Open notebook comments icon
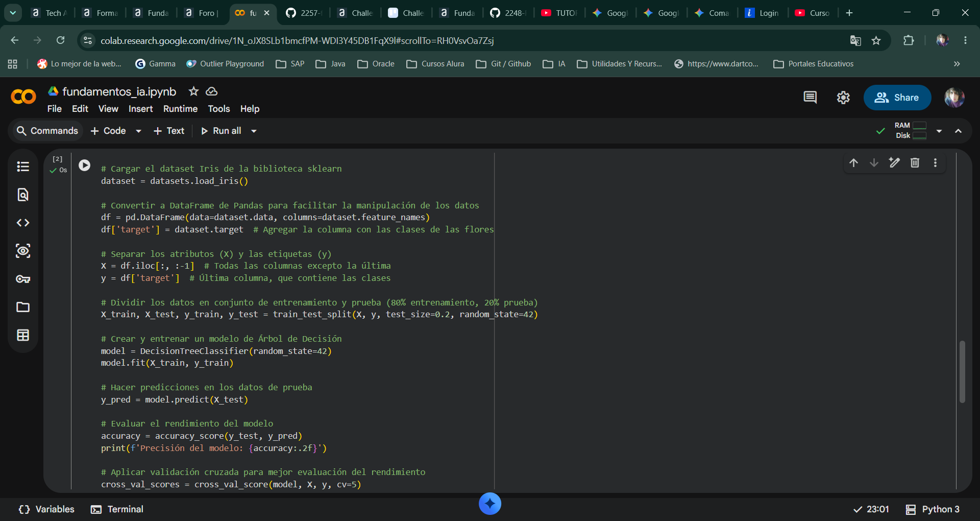This screenshot has height=521, width=980. tap(810, 97)
